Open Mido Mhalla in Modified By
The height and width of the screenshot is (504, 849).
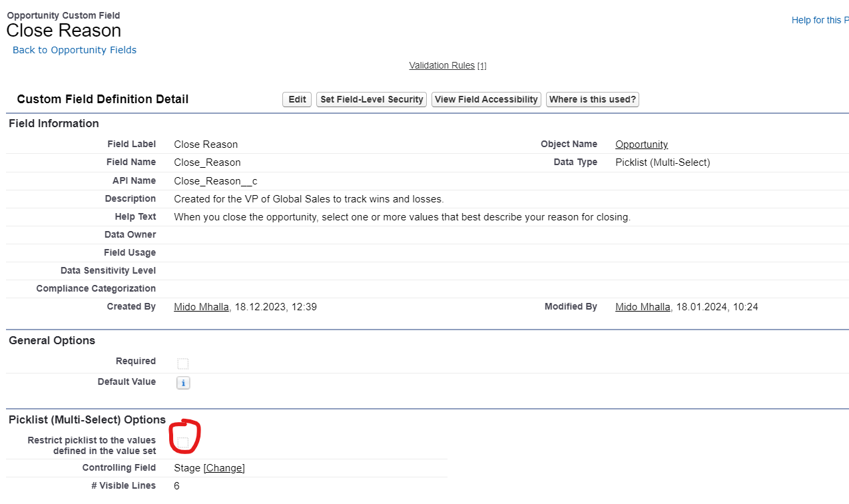coord(643,307)
